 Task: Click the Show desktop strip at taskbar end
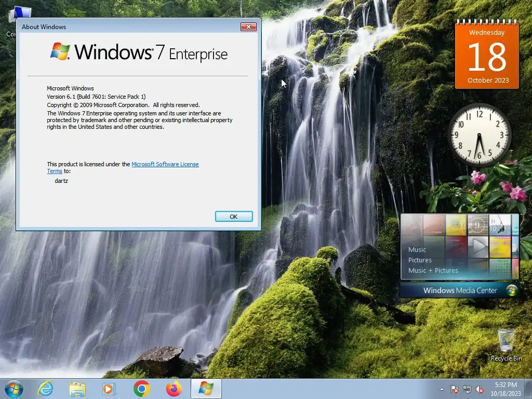coord(528,389)
